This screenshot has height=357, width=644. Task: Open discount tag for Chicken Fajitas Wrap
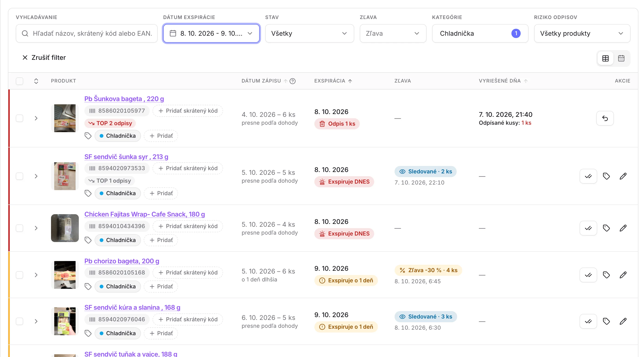[x=606, y=228]
